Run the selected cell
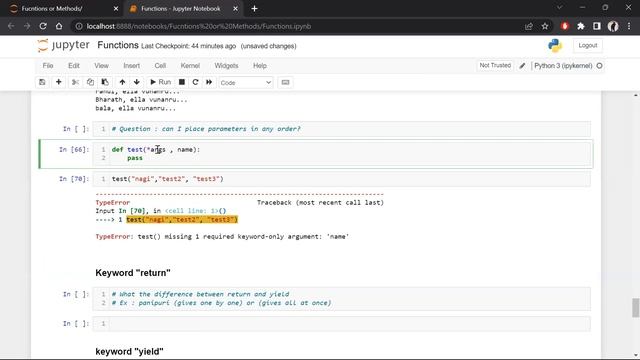 [160, 82]
